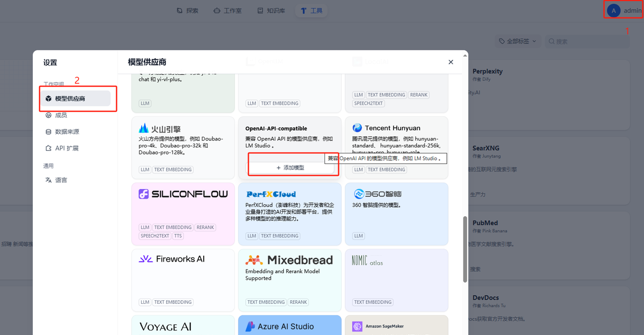
Task: Click the dialog's vertical scrollbar thumb
Action: pos(465,249)
